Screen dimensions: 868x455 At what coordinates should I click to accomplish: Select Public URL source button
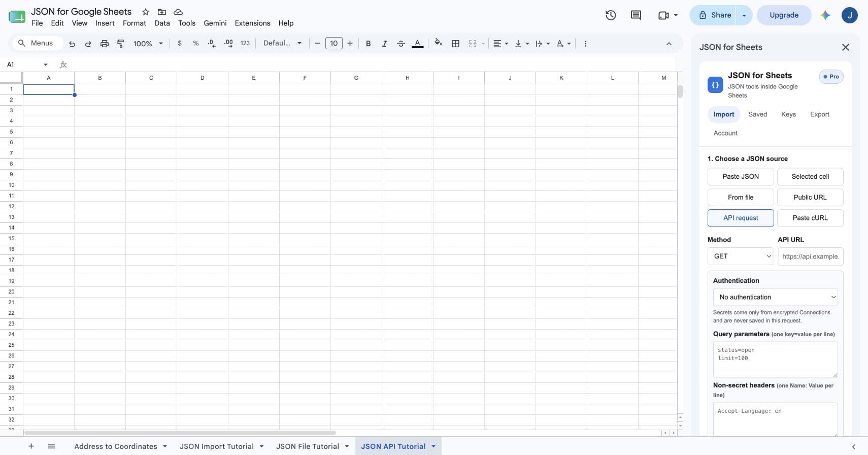pyautogui.click(x=810, y=198)
